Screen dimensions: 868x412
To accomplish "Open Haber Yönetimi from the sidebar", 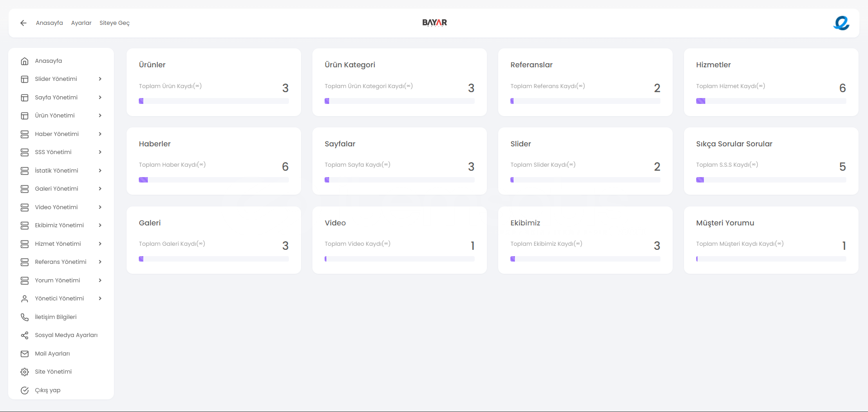I will [x=57, y=134].
